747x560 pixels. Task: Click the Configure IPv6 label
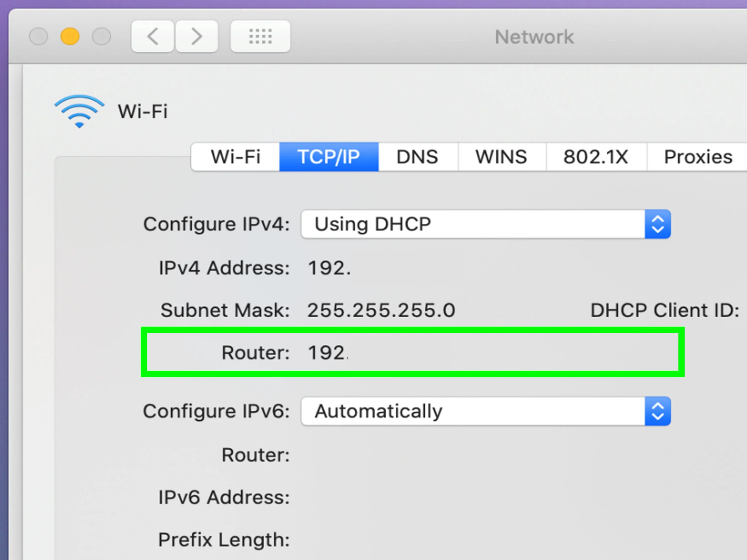[216, 411]
